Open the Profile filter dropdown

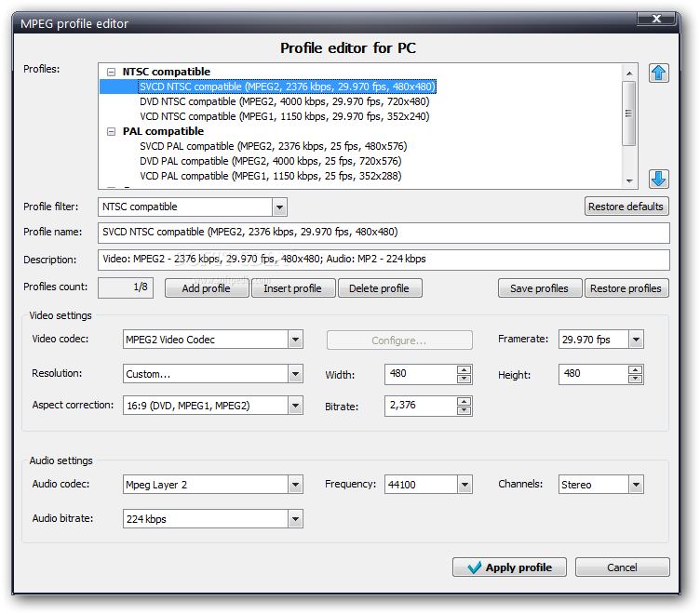point(279,207)
